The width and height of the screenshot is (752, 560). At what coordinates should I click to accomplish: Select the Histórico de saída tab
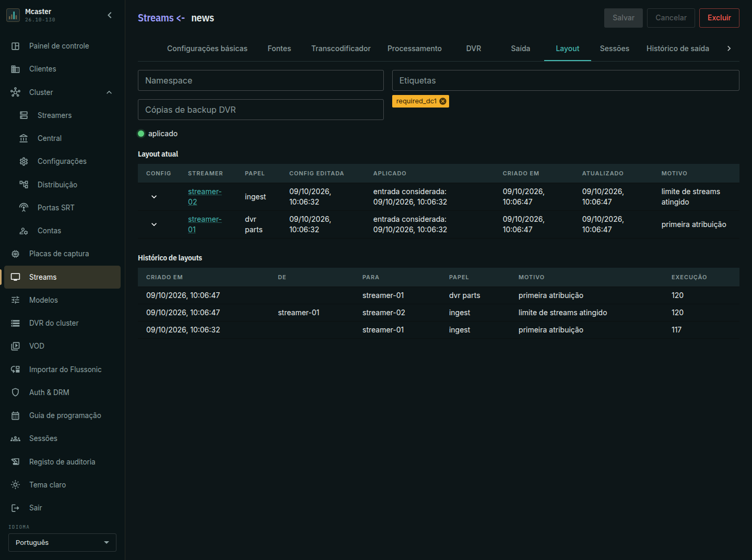[678, 49]
